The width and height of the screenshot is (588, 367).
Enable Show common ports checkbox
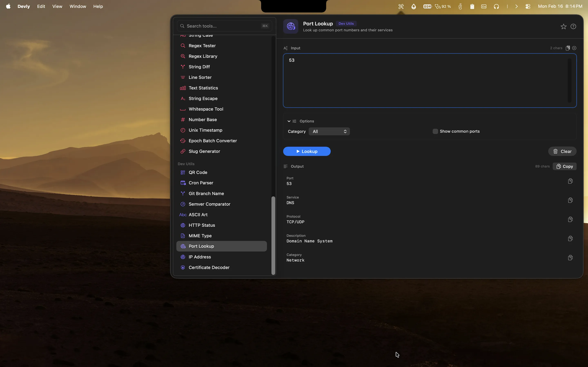[x=435, y=131]
